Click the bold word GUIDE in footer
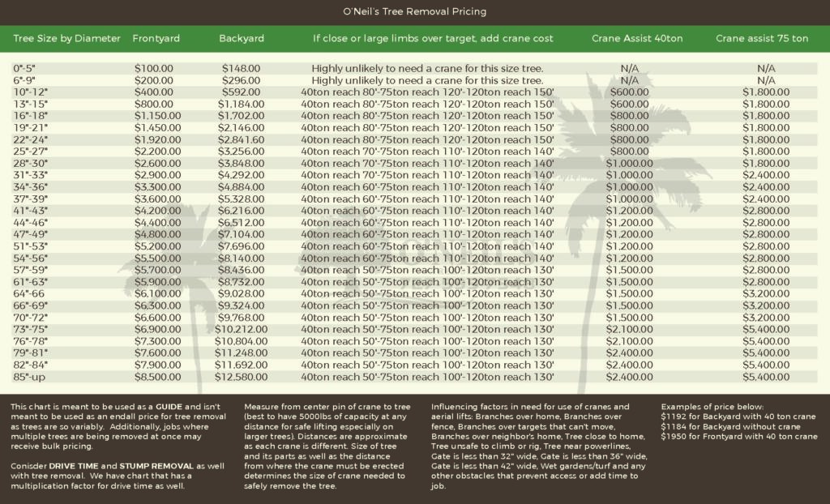Screen dimensions: 830x504 click(169, 407)
